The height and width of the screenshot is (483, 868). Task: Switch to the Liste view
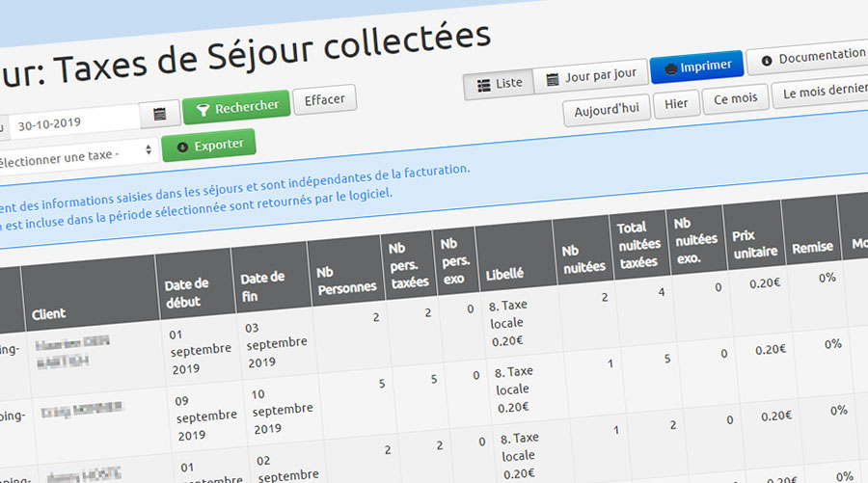pyautogui.click(x=500, y=84)
